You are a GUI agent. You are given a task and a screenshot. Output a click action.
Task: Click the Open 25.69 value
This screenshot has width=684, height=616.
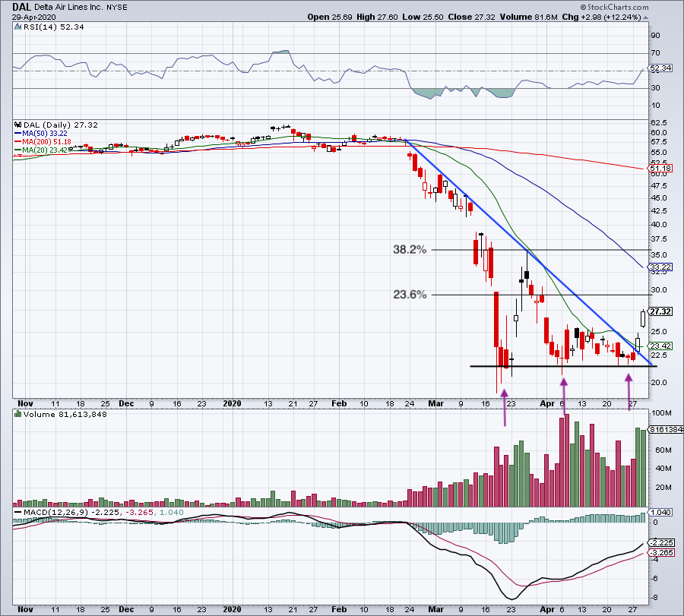329,17
